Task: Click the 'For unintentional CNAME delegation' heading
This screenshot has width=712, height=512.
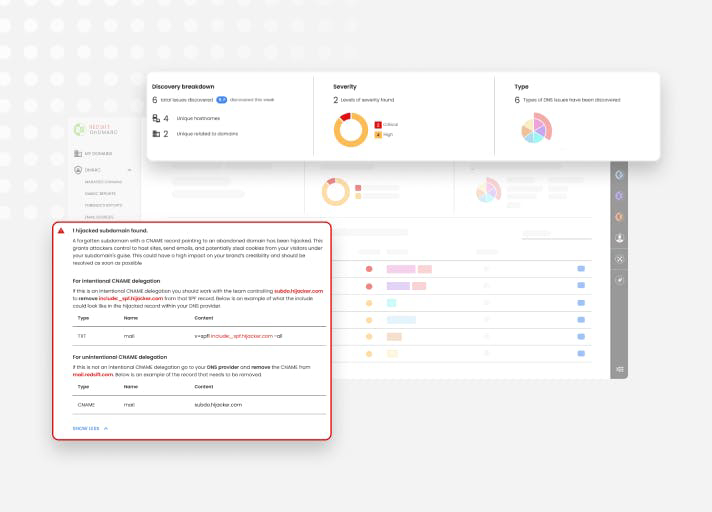Action: point(120,357)
